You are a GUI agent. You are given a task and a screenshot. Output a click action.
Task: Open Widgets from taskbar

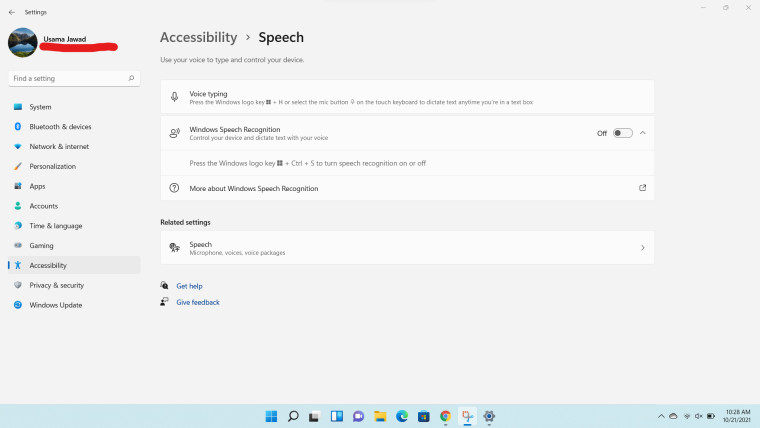[x=336, y=416]
